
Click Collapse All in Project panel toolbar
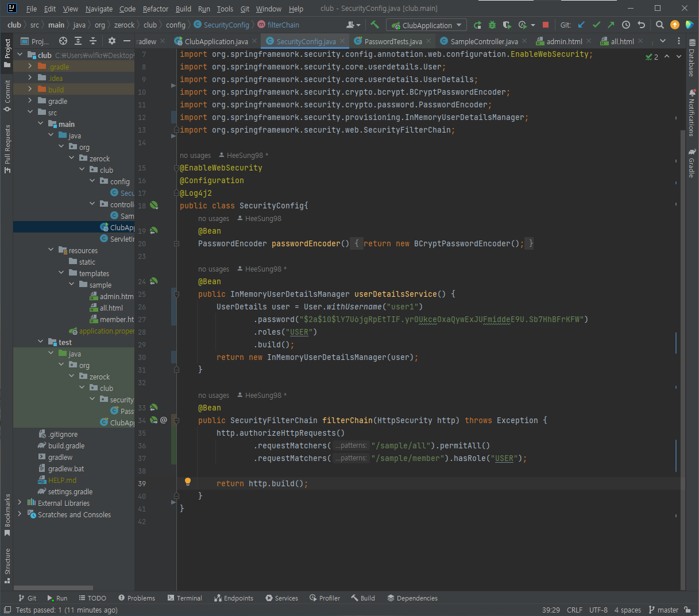pyautogui.click(x=93, y=41)
